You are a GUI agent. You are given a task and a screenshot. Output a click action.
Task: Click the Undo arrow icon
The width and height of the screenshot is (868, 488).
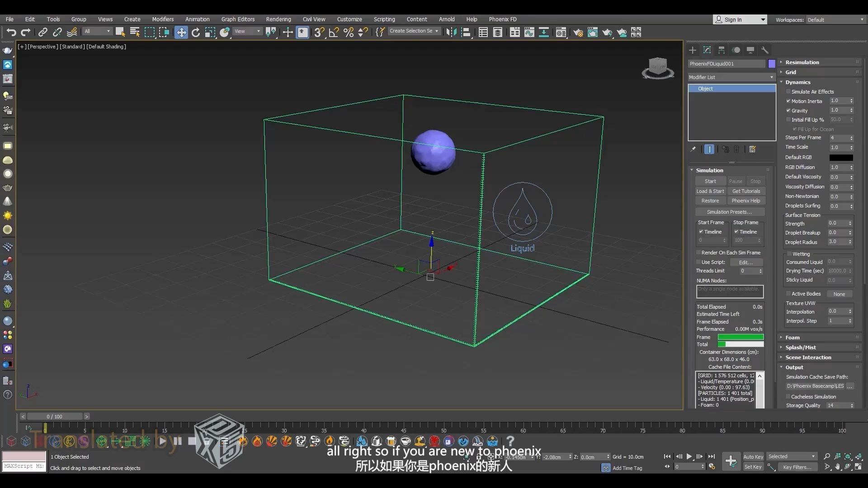point(11,32)
